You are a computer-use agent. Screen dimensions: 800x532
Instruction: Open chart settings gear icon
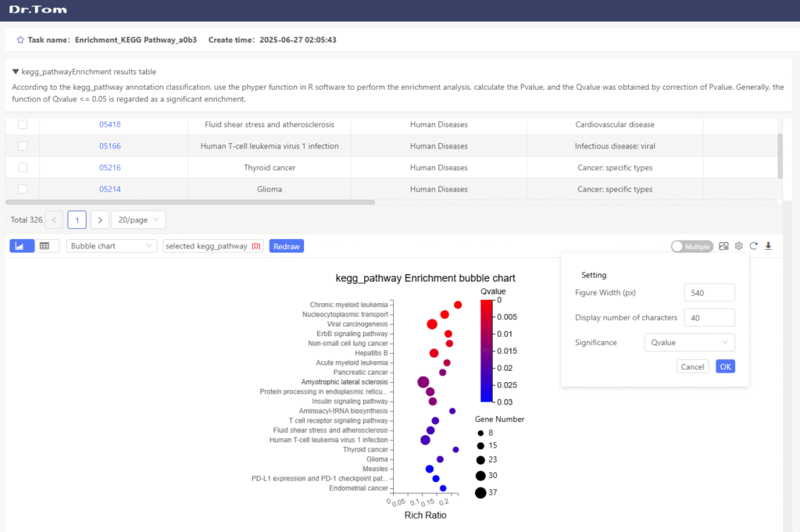[x=738, y=246]
